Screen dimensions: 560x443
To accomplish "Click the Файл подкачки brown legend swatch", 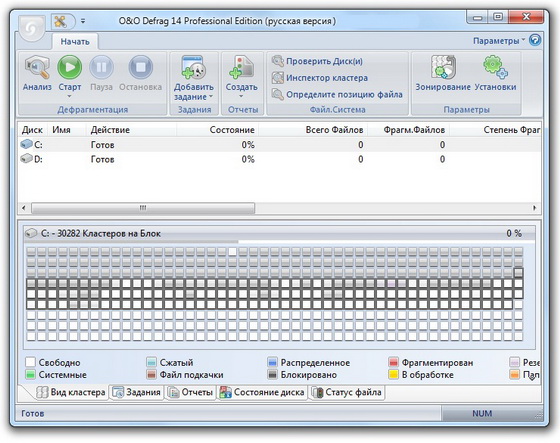I will (151, 374).
